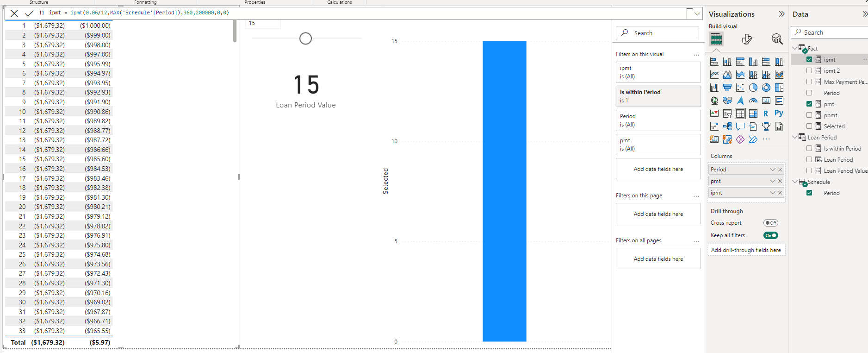Image resolution: width=868 pixels, height=353 pixels.
Task: Commit the formula with the checkmark icon
Action: (x=29, y=13)
